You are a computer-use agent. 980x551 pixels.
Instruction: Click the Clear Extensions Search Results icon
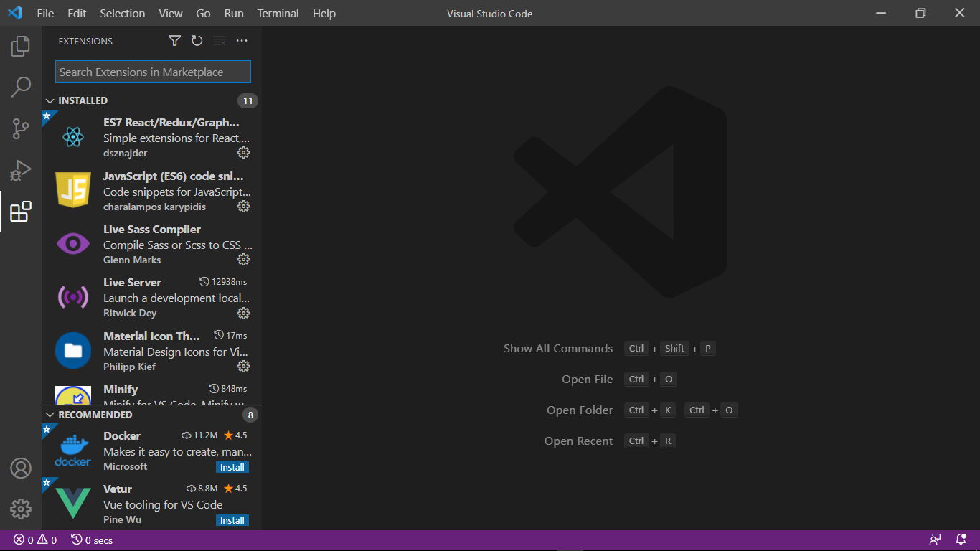[220, 41]
